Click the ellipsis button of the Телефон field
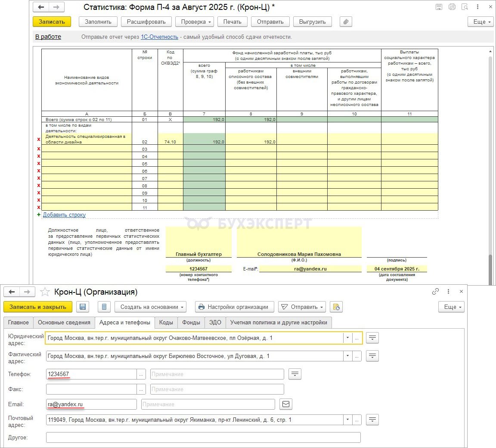The width and height of the screenshot is (496, 448). coord(141,374)
